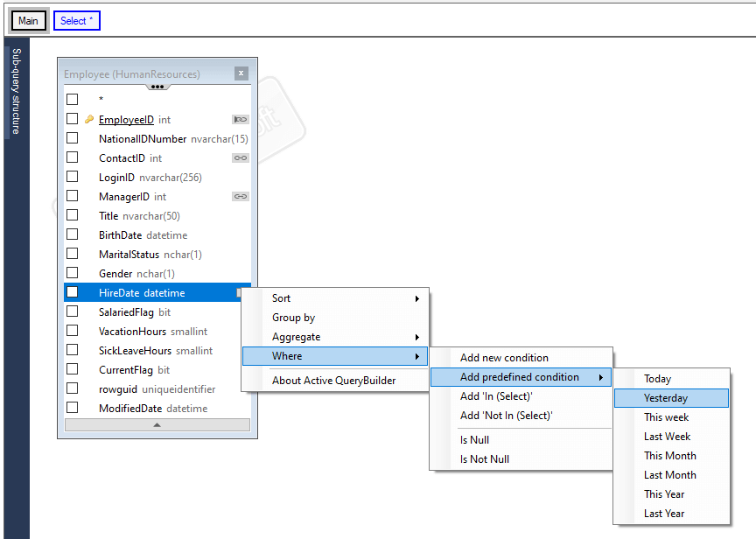Viewport: 756px width, 539px height.
Task: Open the 'Add predefined condition' submenu
Action: 521,376
